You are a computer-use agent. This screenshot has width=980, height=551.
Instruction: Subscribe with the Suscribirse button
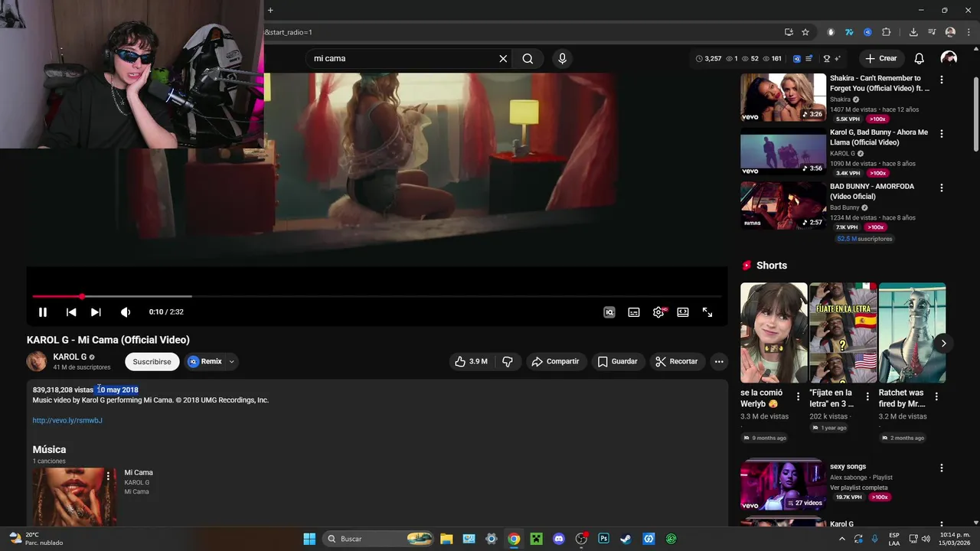[x=152, y=361]
